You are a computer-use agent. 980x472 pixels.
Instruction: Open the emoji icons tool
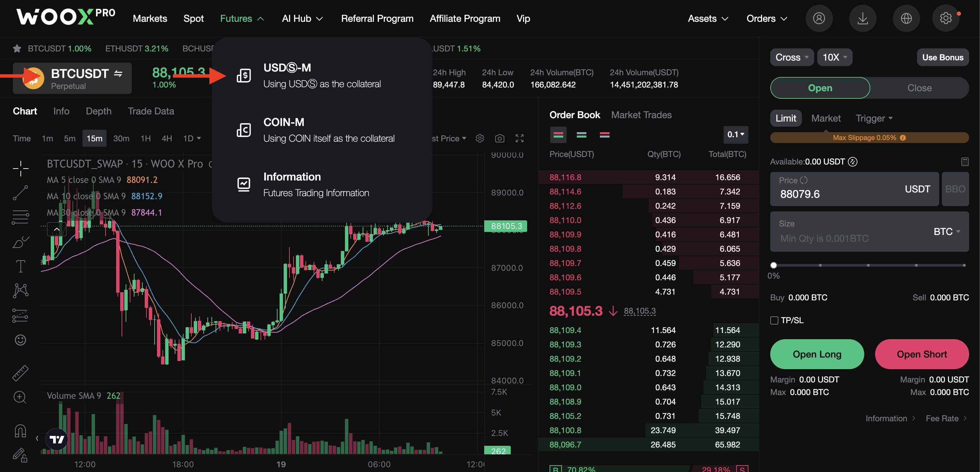coord(20,340)
